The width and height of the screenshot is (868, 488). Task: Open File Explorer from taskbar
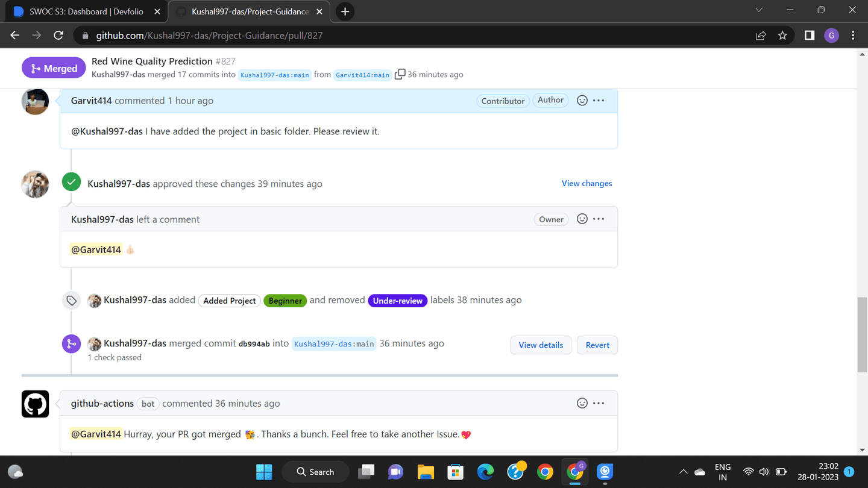[426, 472]
